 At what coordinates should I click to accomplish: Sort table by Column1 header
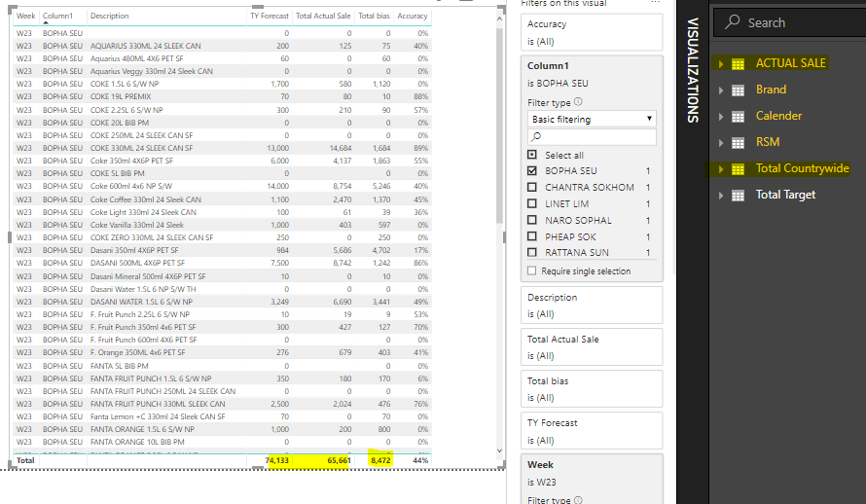click(x=57, y=16)
